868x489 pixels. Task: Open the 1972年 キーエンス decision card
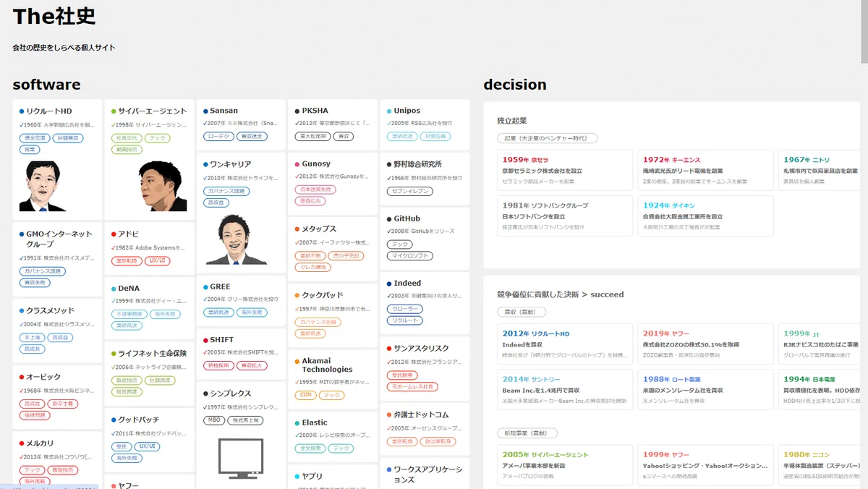tap(705, 171)
